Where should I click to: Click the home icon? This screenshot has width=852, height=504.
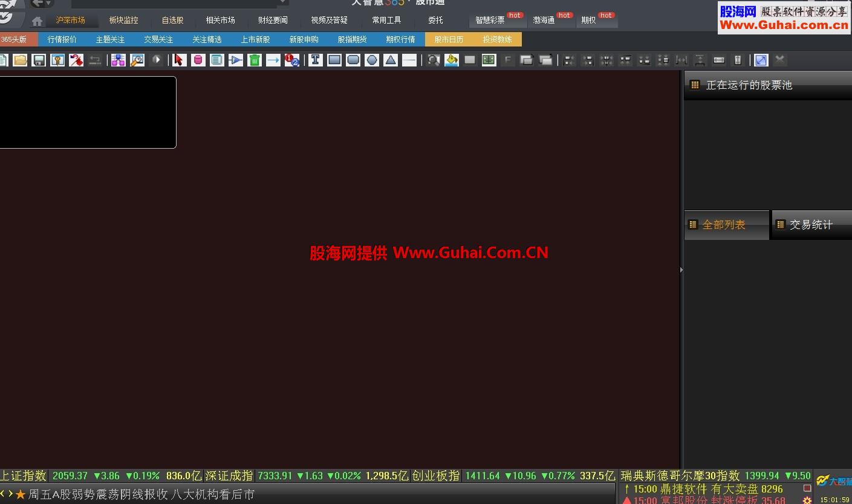point(37,21)
